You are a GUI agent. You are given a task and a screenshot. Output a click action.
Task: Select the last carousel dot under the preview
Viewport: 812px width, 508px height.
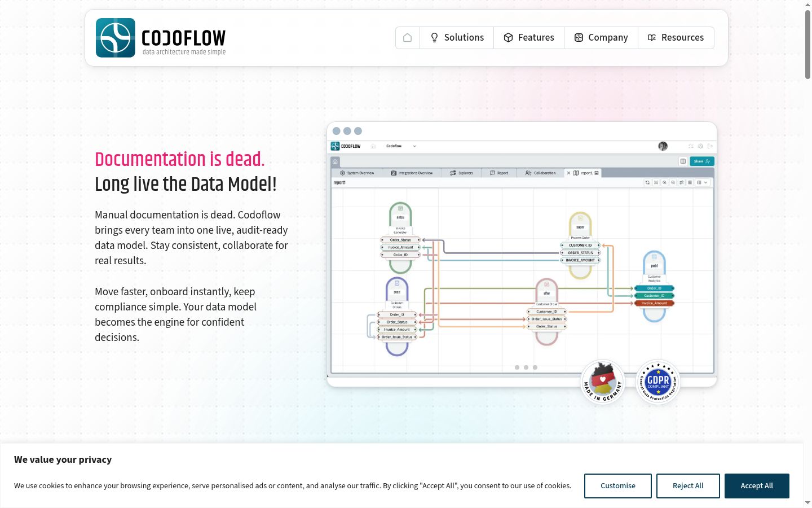tap(535, 367)
